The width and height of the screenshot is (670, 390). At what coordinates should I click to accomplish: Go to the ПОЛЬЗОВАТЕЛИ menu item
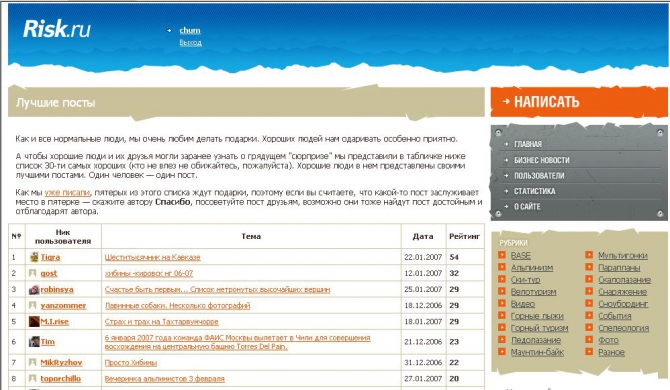point(539,176)
